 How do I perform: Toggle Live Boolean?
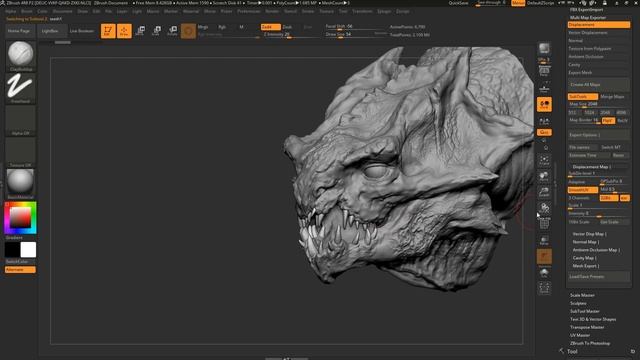point(82,31)
